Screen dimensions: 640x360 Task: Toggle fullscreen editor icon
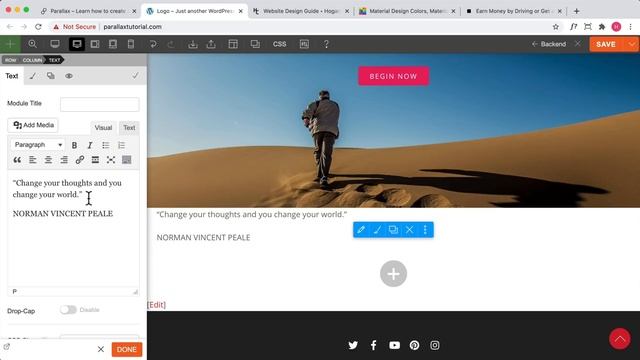pos(111,160)
